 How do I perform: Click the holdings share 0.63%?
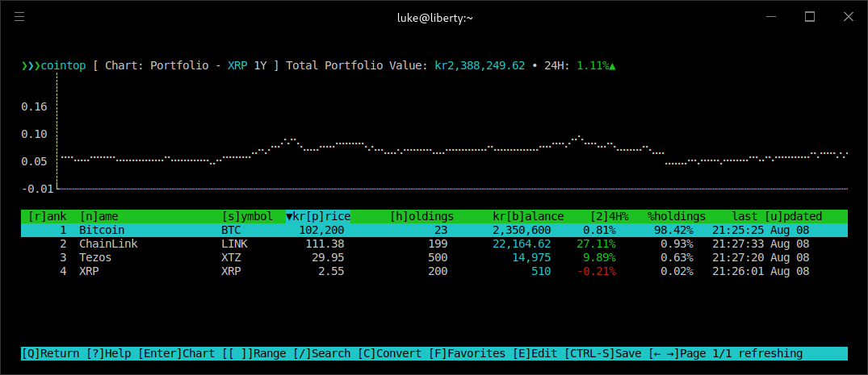(677, 258)
